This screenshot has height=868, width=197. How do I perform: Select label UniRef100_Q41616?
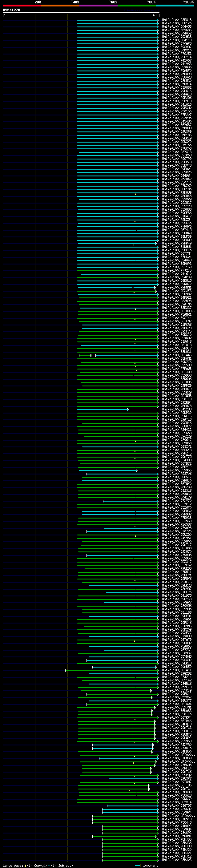pos(177,104)
